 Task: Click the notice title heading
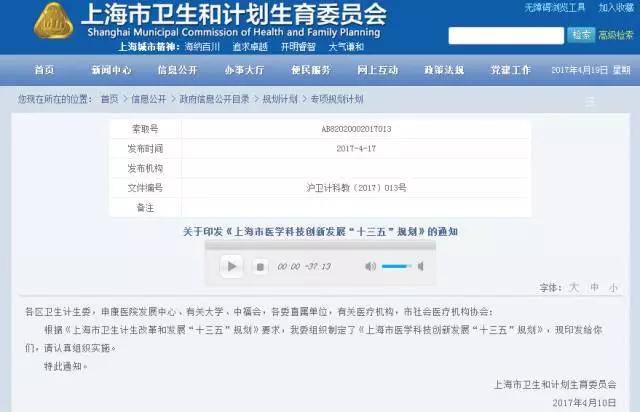pos(320,232)
